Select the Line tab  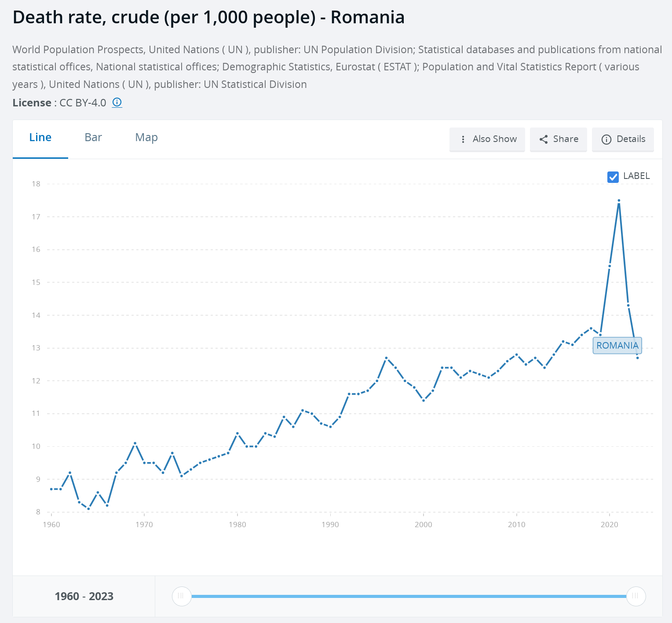tap(40, 138)
